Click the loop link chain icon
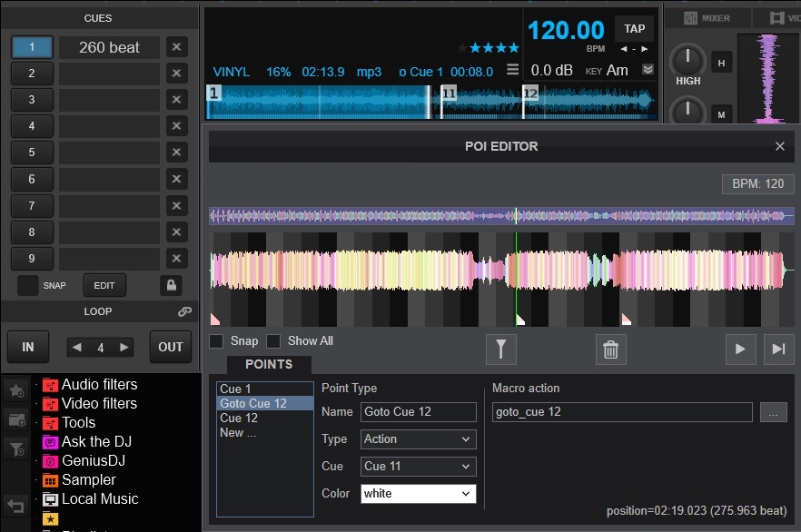The width and height of the screenshot is (801, 532). coord(184,311)
